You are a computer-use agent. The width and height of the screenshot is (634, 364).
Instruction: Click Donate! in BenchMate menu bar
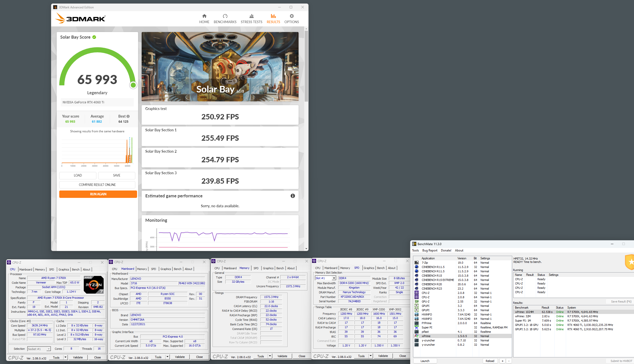point(446,250)
